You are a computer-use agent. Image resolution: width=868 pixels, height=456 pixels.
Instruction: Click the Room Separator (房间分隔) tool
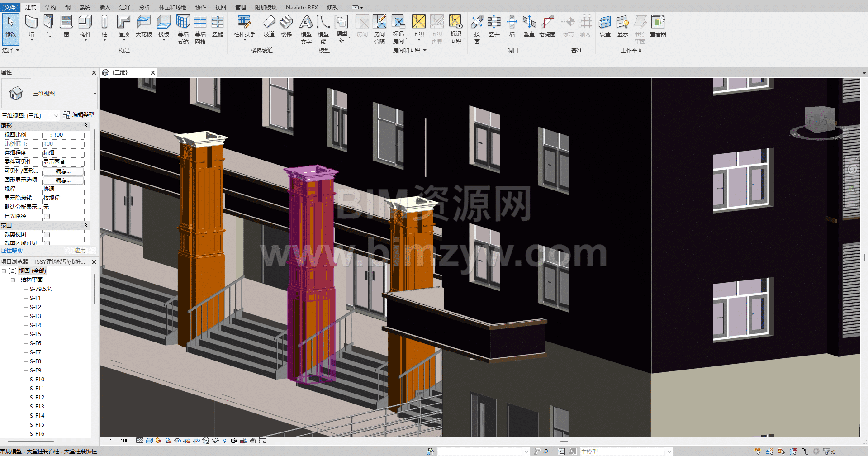tap(379, 29)
